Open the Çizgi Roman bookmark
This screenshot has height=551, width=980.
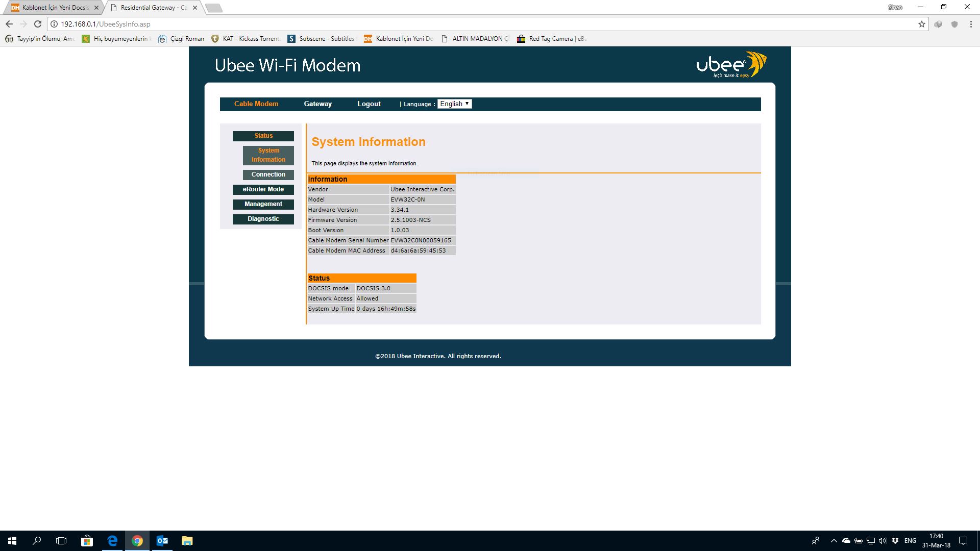tap(181, 39)
